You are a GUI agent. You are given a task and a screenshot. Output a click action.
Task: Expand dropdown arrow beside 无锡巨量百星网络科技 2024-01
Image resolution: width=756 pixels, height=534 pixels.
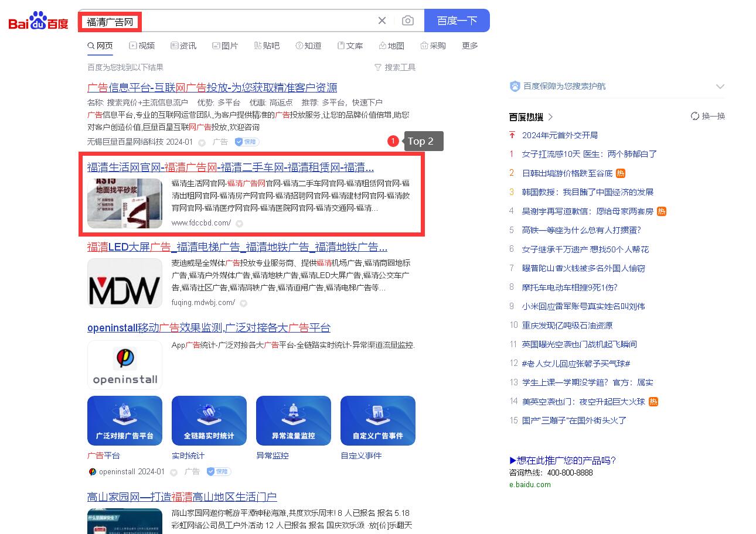pos(202,142)
